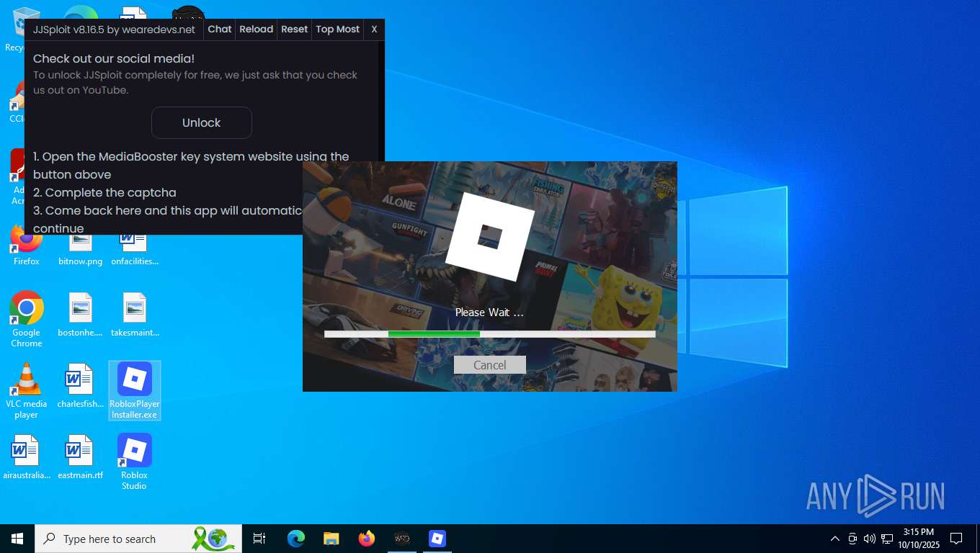Image resolution: width=980 pixels, height=553 pixels.
Task: Open the network status tray icon
Action: click(x=887, y=539)
